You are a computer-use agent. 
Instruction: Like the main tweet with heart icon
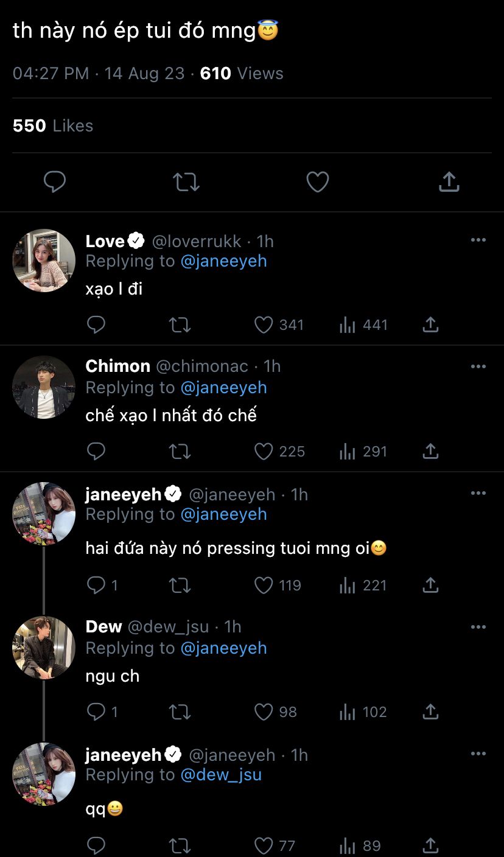(x=317, y=182)
